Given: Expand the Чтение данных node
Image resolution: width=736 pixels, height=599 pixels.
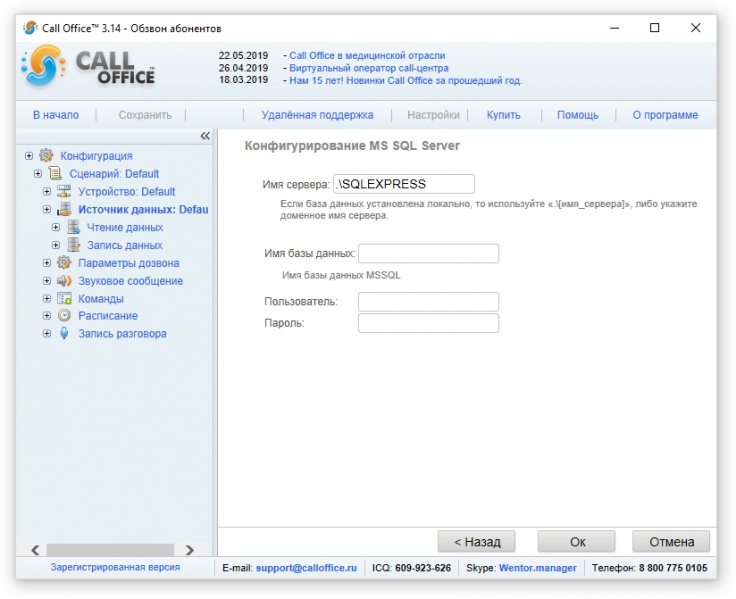Looking at the screenshot, I should tap(55, 227).
